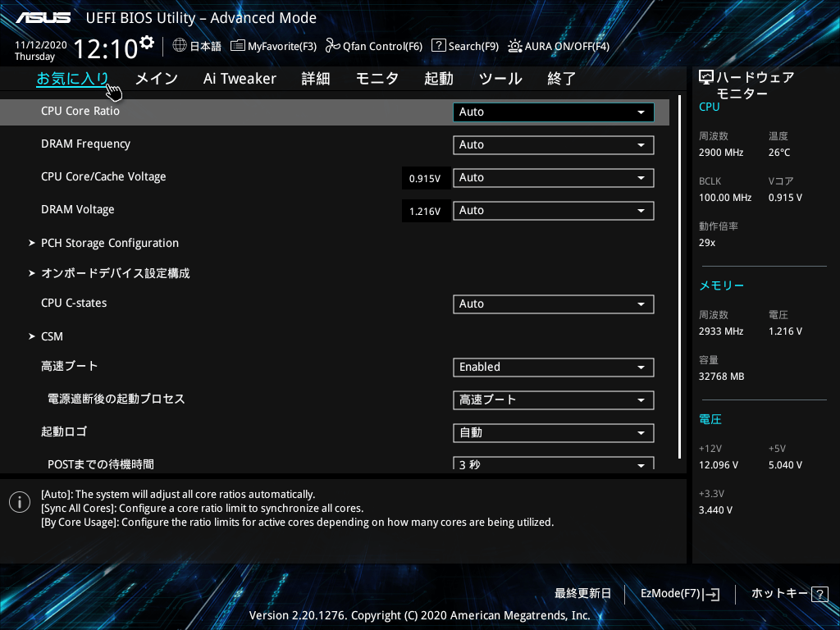Click the globe language icon
The height and width of the screenshot is (630, 840).
click(x=180, y=46)
